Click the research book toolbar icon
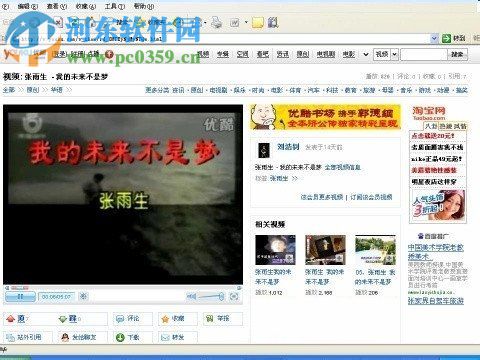The height and width of the screenshot is (360, 480). (273, 23)
